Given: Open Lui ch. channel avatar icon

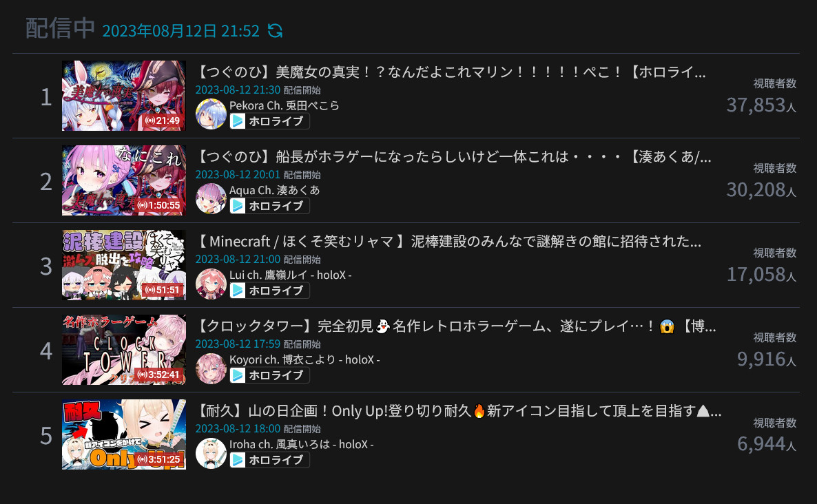Looking at the screenshot, I should pyautogui.click(x=211, y=283).
